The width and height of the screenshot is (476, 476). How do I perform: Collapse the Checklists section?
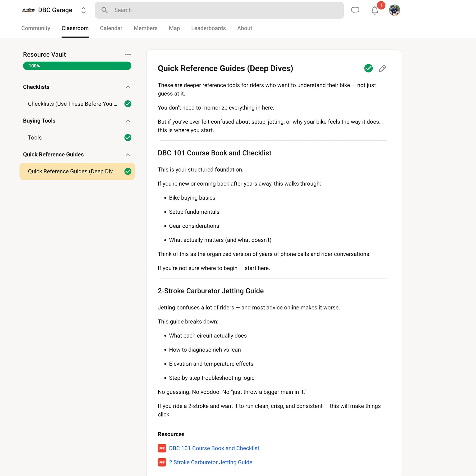point(128,87)
